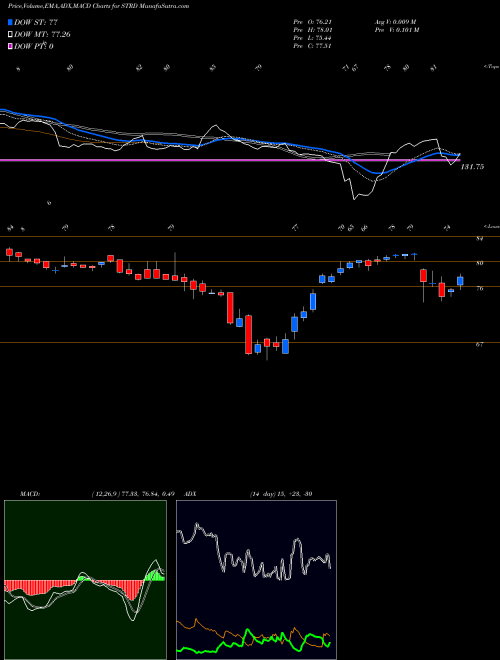
Task: Click the last blue candlestick on the right
Action: pos(460,281)
